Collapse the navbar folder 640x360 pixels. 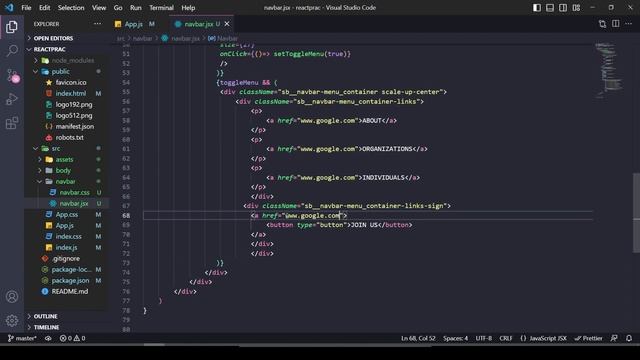coord(65,182)
